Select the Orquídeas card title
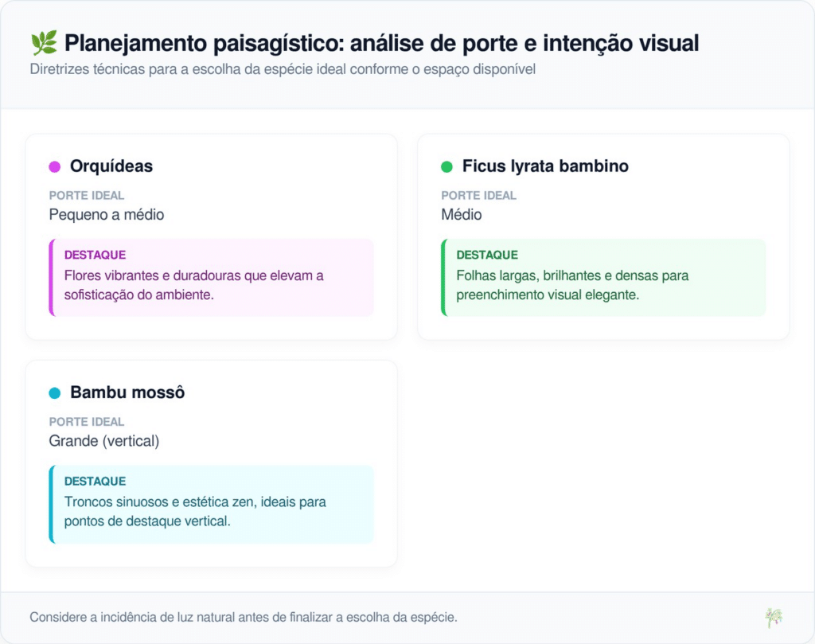Image resolution: width=815 pixels, height=644 pixels. [111, 166]
